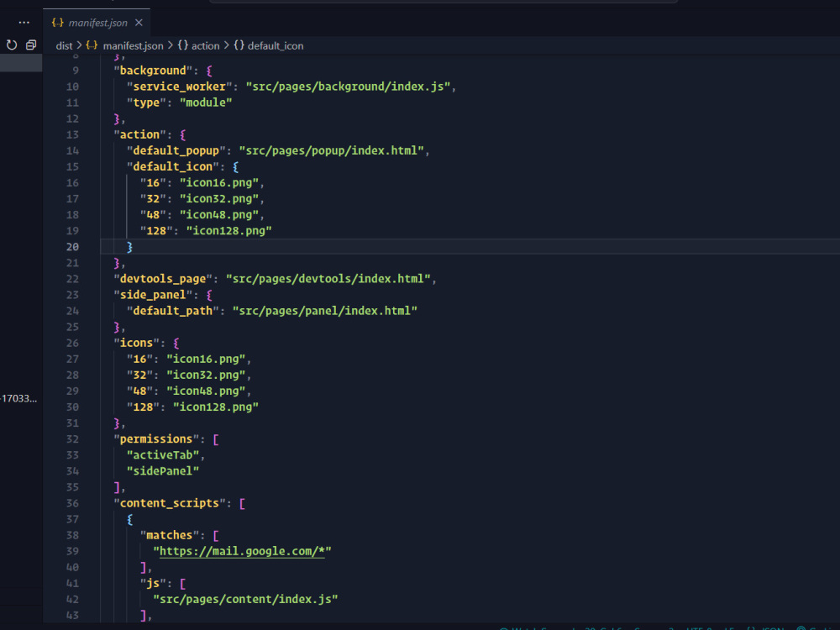Viewport: 840px width, 630px height.
Task: Click the "icons" key on line 26
Action: coord(136,343)
